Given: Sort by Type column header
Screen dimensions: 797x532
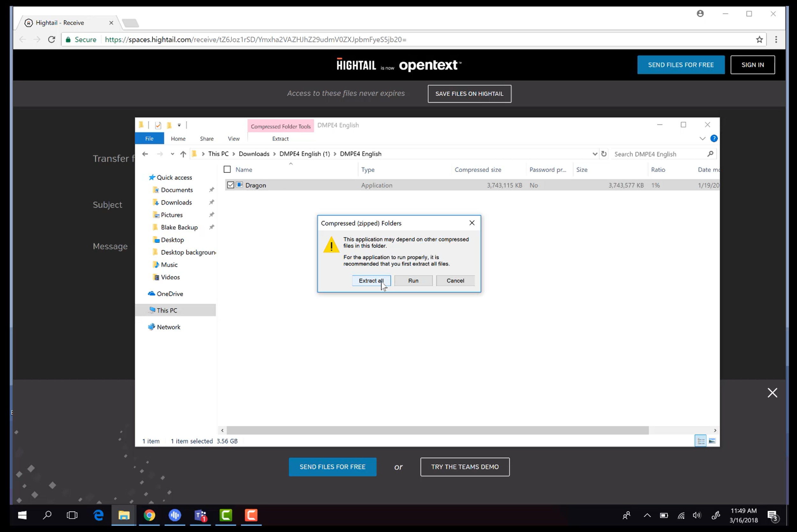Looking at the screenshot, I should 368,170.
